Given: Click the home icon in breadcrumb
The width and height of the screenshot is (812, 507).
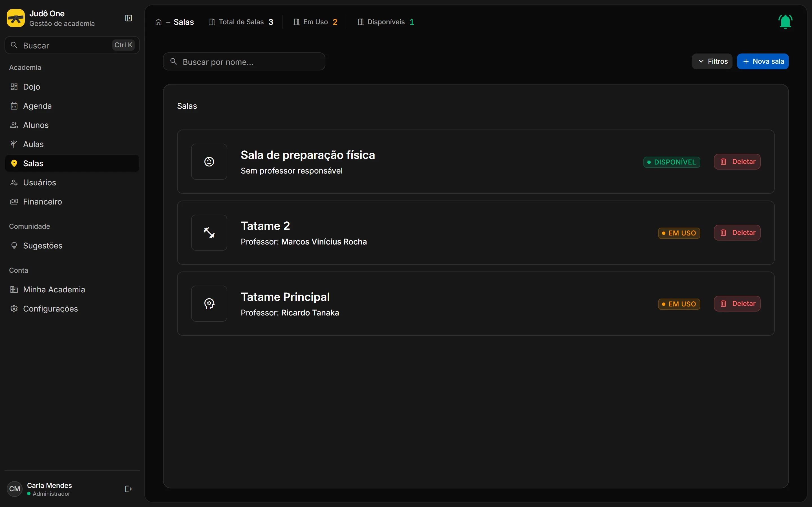Looking at the screenshot, I should point(158,22).
